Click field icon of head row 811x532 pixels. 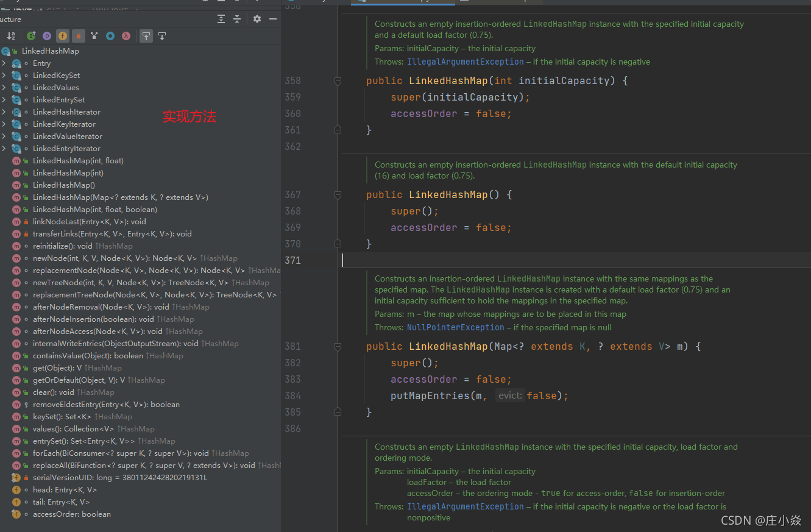(16, 490)
